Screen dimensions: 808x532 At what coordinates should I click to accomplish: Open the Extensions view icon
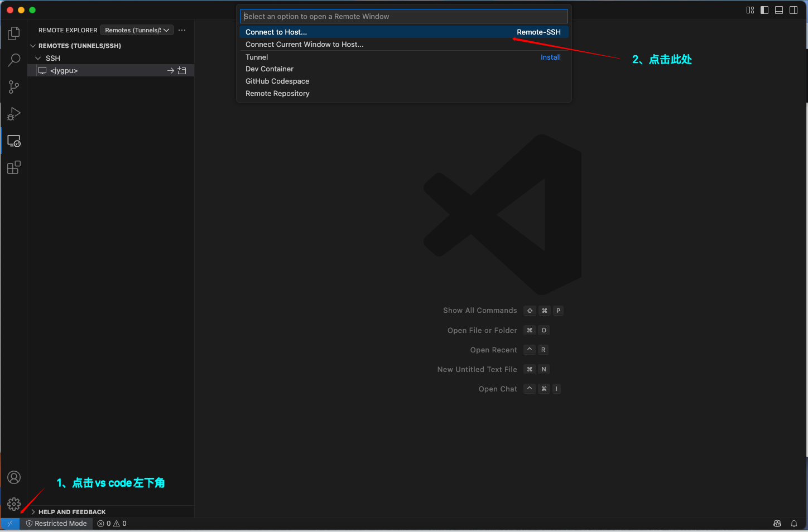[14, 167]
